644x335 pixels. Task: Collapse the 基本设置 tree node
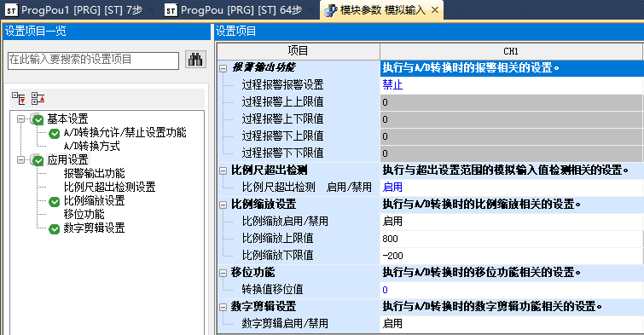[x=20, y=119]
